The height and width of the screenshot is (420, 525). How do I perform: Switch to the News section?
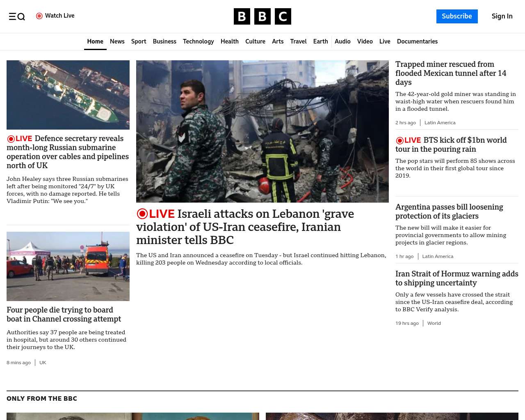tap(117, 41)
